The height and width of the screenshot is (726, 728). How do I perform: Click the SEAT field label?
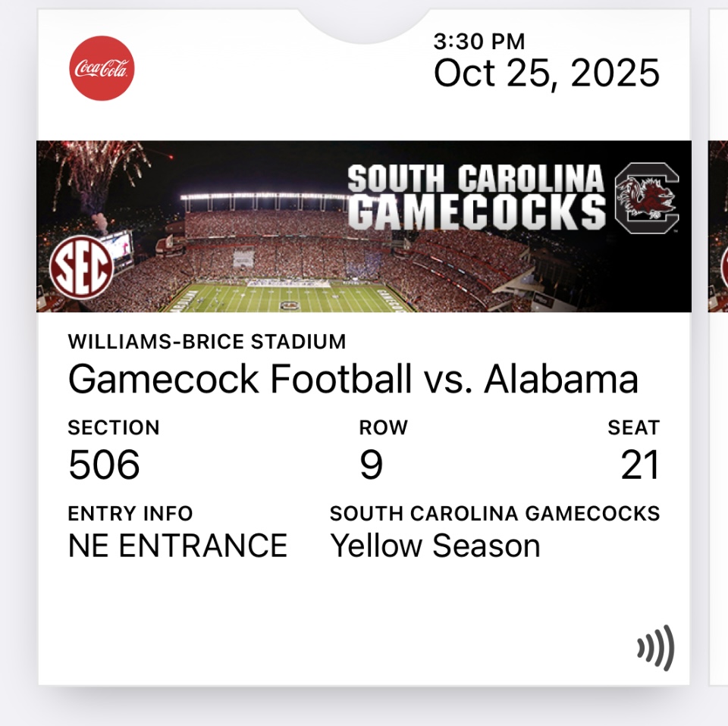633,428
